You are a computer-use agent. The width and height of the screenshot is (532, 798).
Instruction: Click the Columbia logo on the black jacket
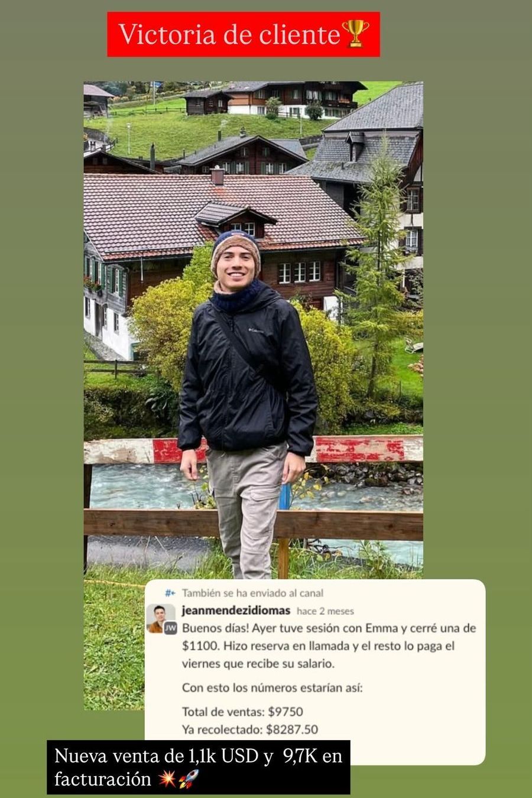point(255,330)
